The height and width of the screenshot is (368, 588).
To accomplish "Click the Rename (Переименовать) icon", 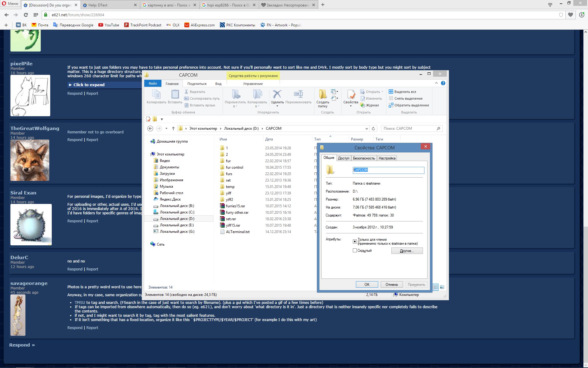I will point(298,94).
